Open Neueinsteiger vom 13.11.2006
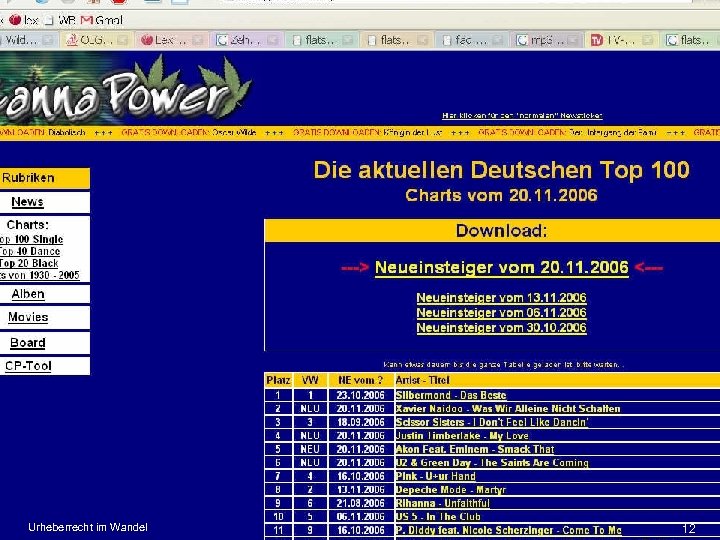 click(501, 298)
